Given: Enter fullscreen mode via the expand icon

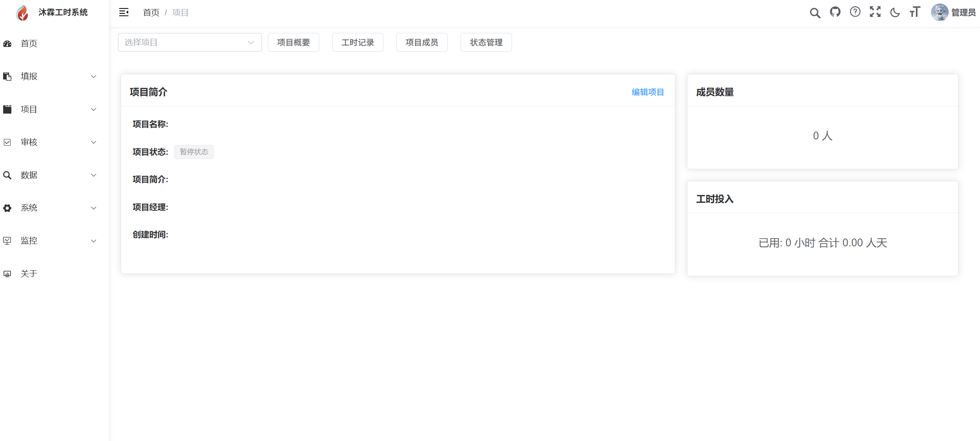Looking at the screenshot, I should (875, 12).
